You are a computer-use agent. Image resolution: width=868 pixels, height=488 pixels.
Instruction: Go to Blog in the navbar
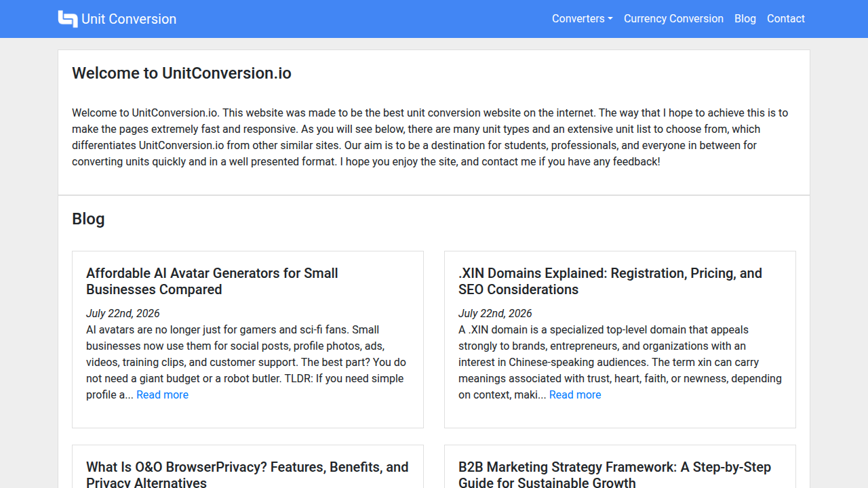click(x=745, y=19)
